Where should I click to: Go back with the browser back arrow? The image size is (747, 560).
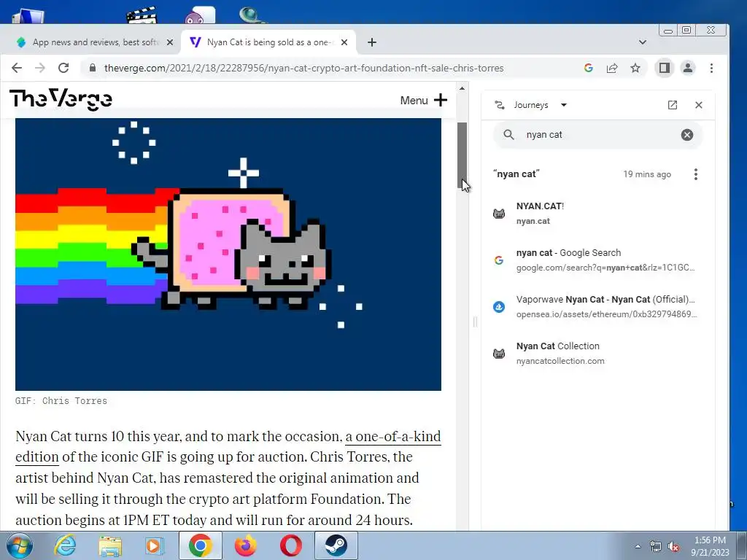17,68
